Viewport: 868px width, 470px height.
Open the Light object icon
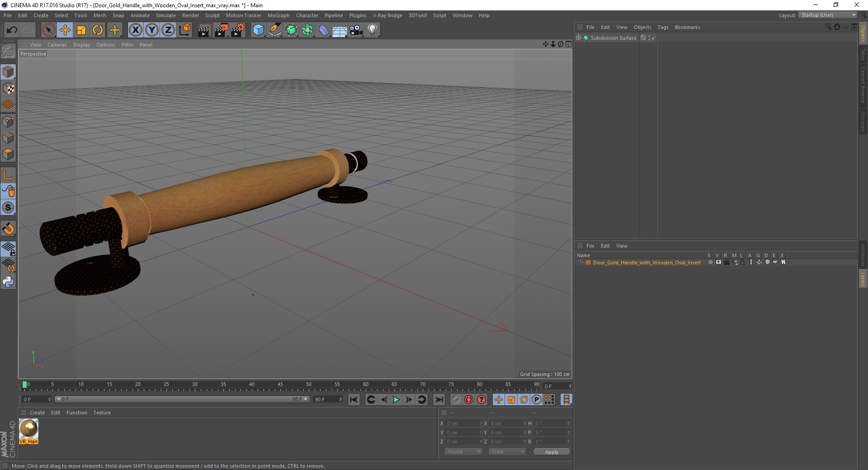(372, 30)
